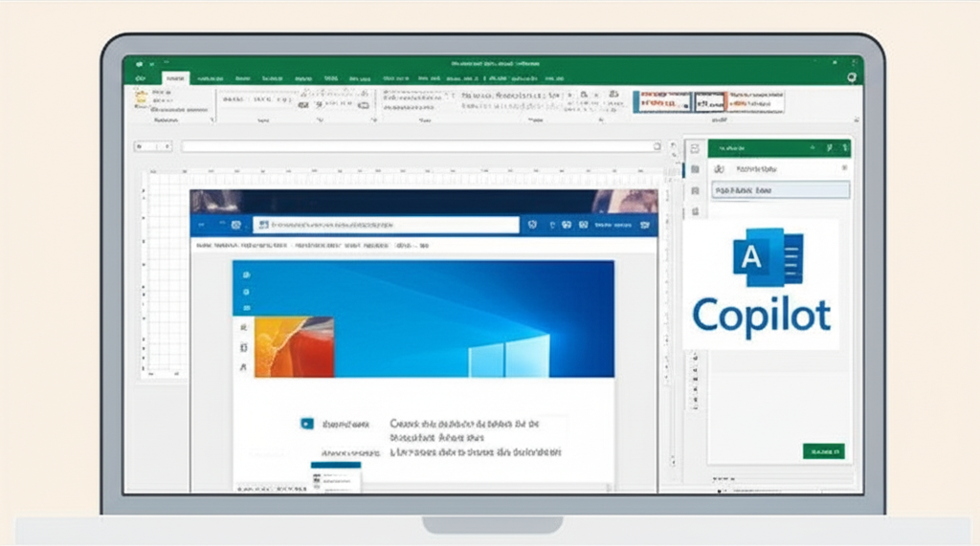Click the fourth icon above the Copilot logo
Screen dimensions: 980x546
[695, 211]
